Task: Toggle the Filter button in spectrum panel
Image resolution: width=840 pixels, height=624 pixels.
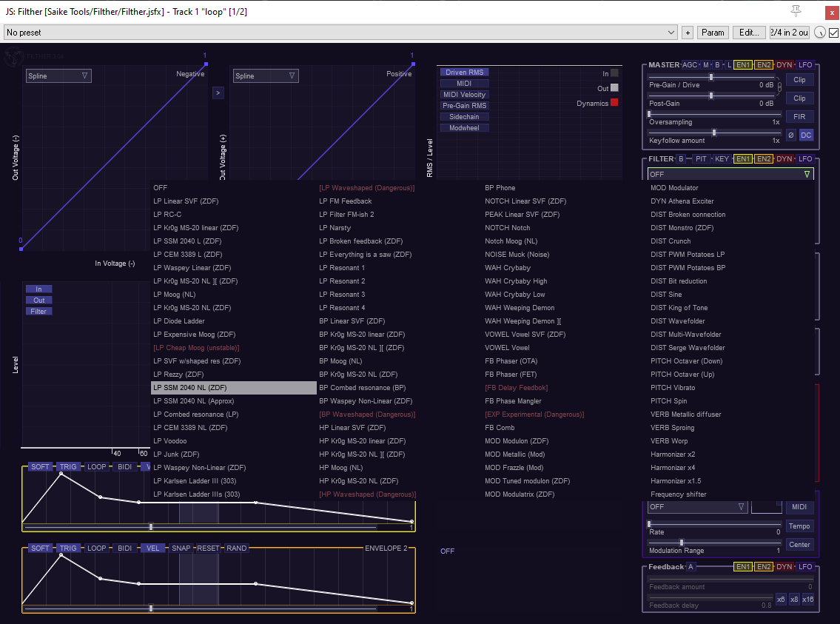Action: coord(38,311)
